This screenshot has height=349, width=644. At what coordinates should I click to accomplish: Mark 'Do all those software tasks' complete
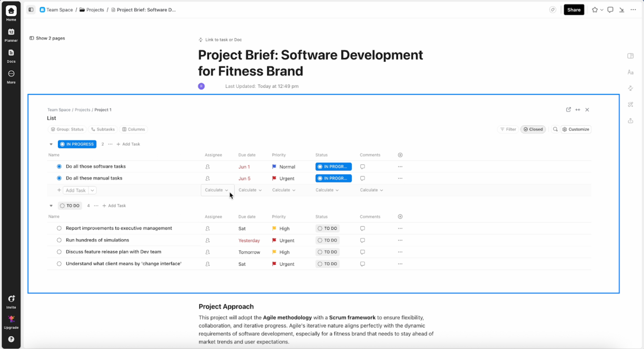(59, 166)
